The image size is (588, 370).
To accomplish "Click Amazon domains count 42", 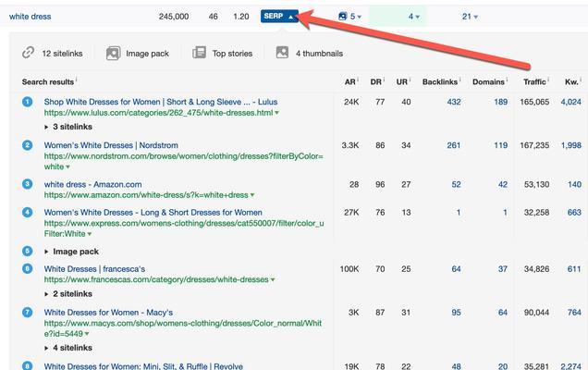I will (x=503, y=184).
